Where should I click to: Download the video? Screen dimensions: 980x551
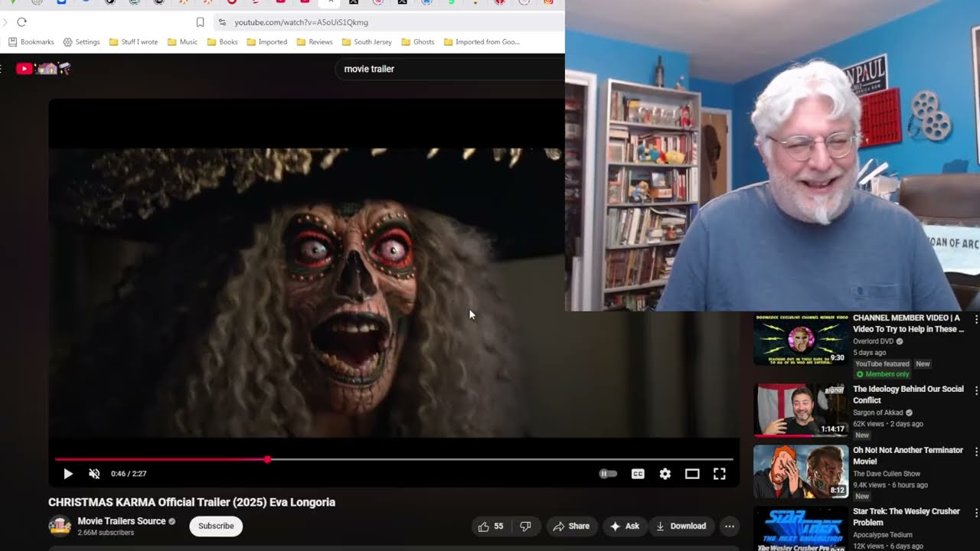pyautogui.click(x=680, y=527)
